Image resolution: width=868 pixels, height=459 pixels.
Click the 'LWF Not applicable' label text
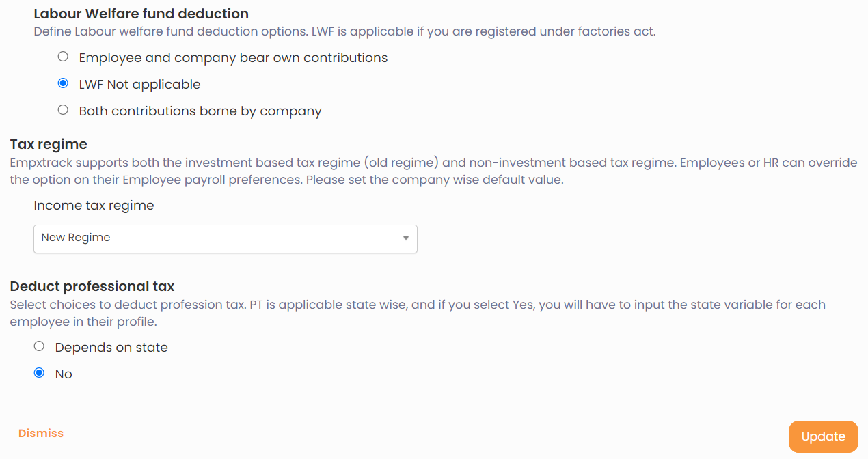click(140, 85)
